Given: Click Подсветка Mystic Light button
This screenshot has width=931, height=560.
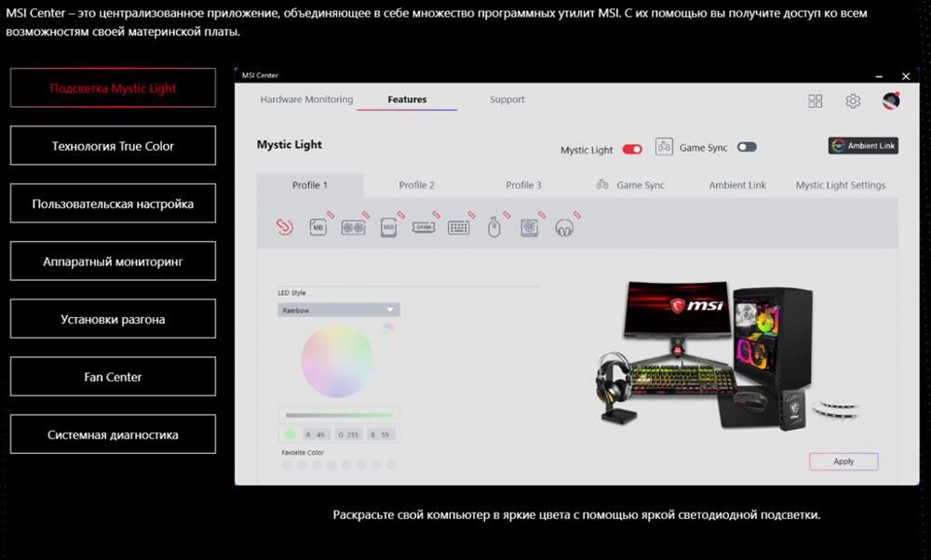Looking at the screenshot, I should (x=113, y=87).
